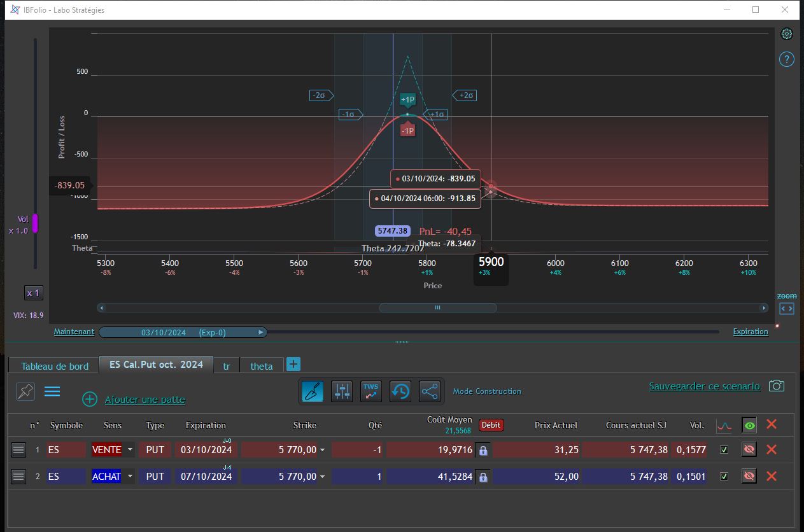804x532 pixels.
Task: Expand the VENTE direction dropdown
Action: click(130, 450)
